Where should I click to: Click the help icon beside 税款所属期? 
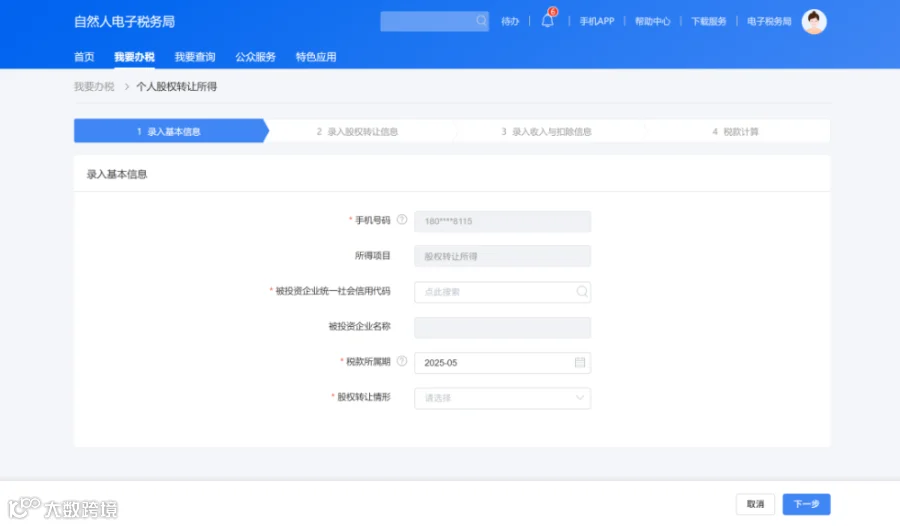click(x=402, y=361)
